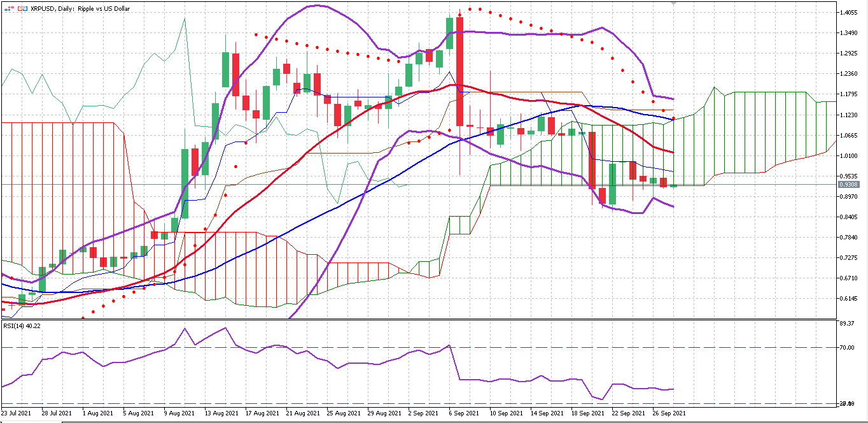Click the 0.6145 price axis label
Image resolution: width=868 pixels, height=423 pixels.
pyautogui.click(x=849, y=299)
